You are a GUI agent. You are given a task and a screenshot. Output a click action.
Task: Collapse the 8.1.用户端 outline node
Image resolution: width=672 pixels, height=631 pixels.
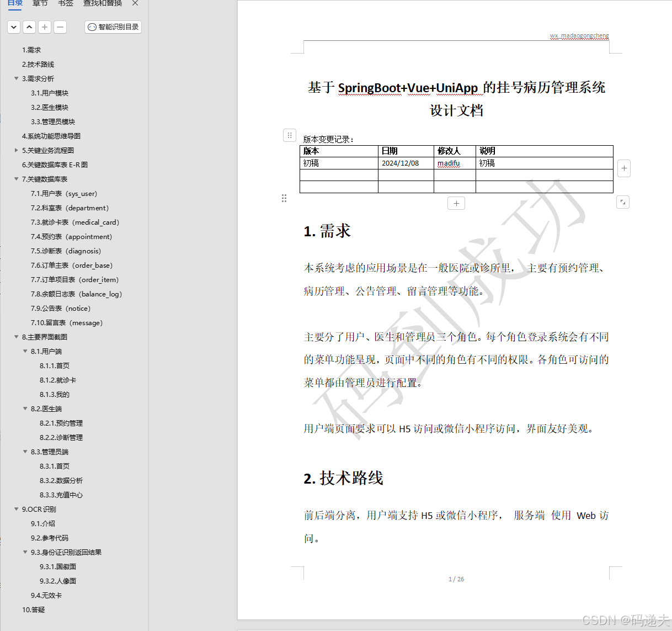tap(25, 351)
